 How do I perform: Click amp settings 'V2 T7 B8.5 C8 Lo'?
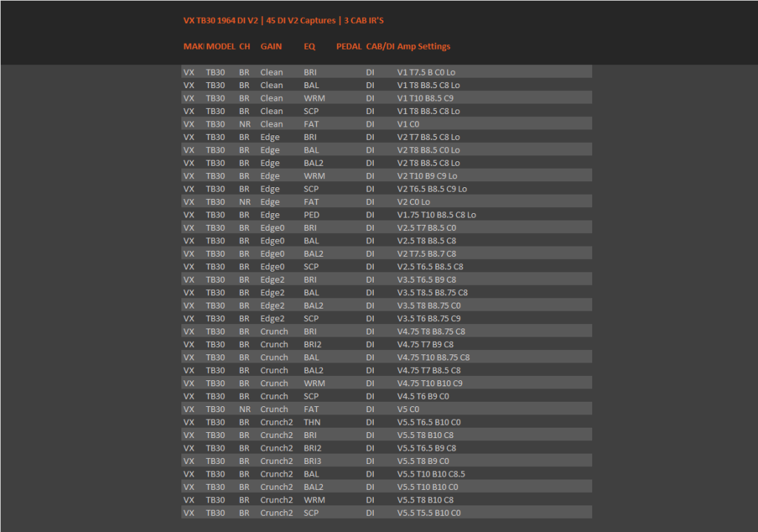[429, 137]
